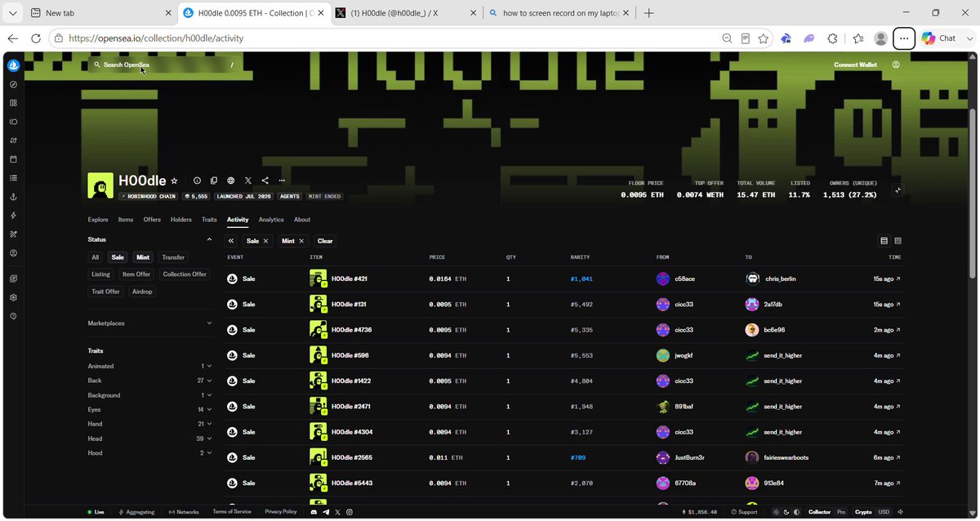This screenshot has height=521, width=980.
Task: Open collection info circle icon beside H00dle
Action: coord(197,180)
